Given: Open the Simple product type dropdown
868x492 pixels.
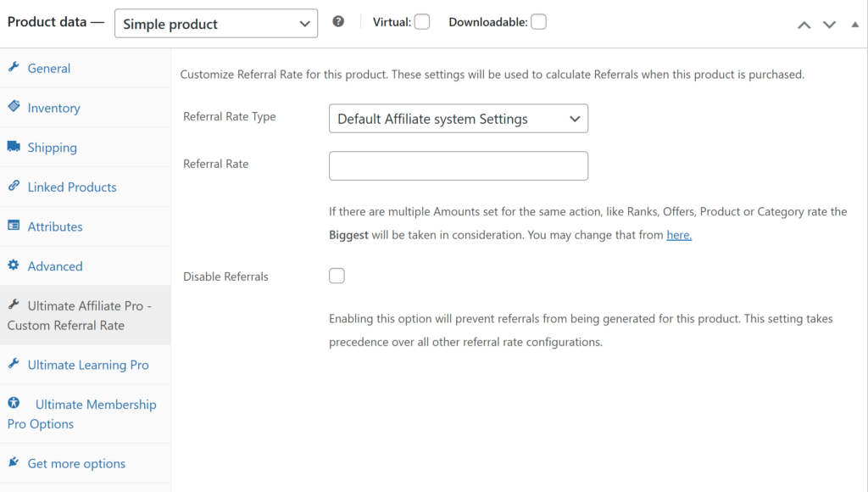Looking at the screenshot, I should (x=216, y=24).
